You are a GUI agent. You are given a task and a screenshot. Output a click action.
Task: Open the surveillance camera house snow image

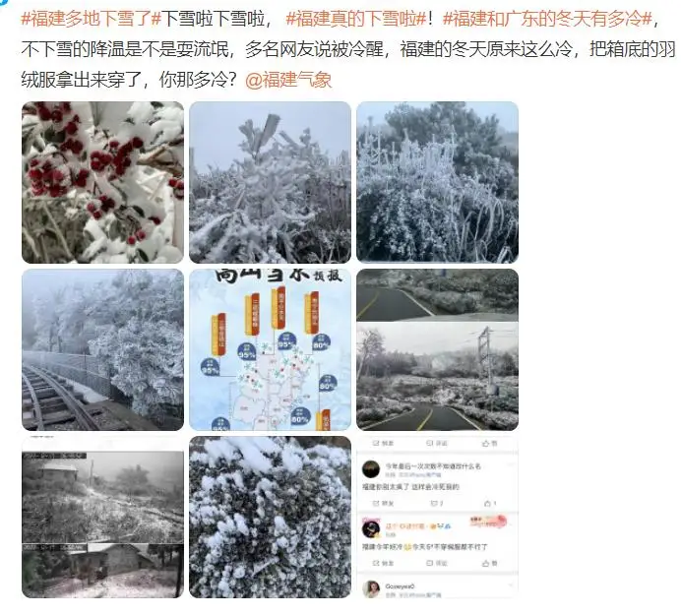tap(103, 518)
